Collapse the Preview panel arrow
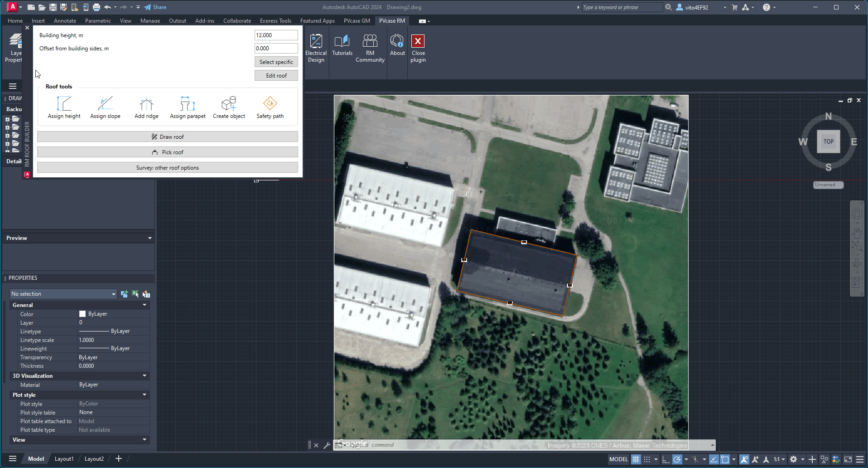This screenshot has height=468, width=868. click(x=150, y=238)
